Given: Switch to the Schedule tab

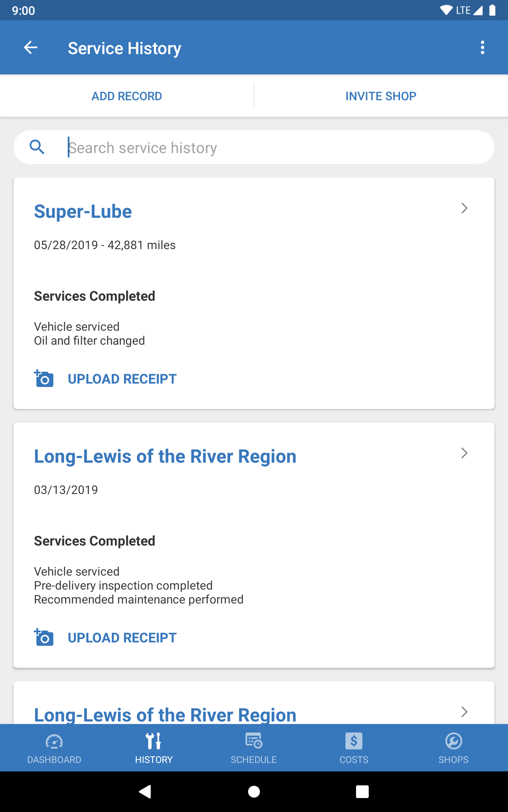Looking at the screenshot, I should pyautogui.click(x=254, y=748).
